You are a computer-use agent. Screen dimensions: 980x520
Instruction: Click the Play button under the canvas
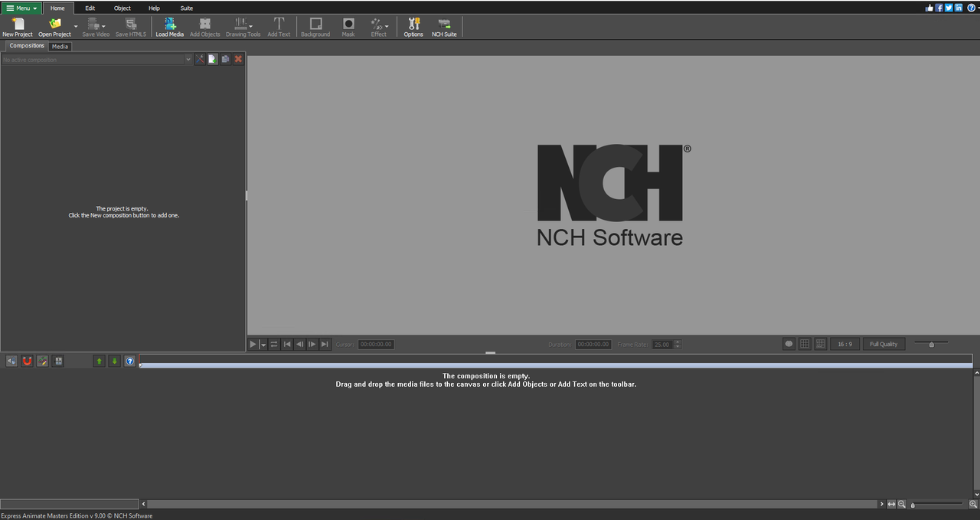coord(253,345)
